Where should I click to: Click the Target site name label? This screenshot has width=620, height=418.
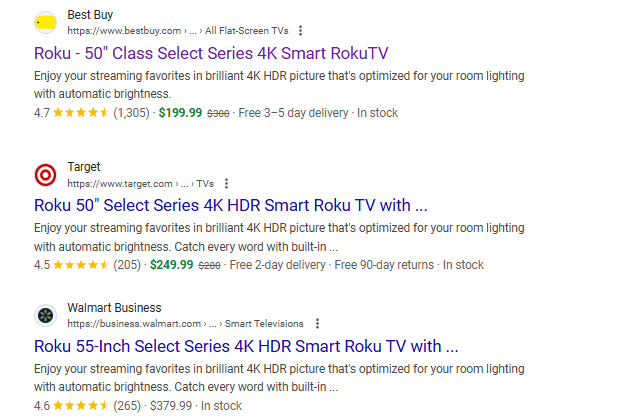(84, 167)
